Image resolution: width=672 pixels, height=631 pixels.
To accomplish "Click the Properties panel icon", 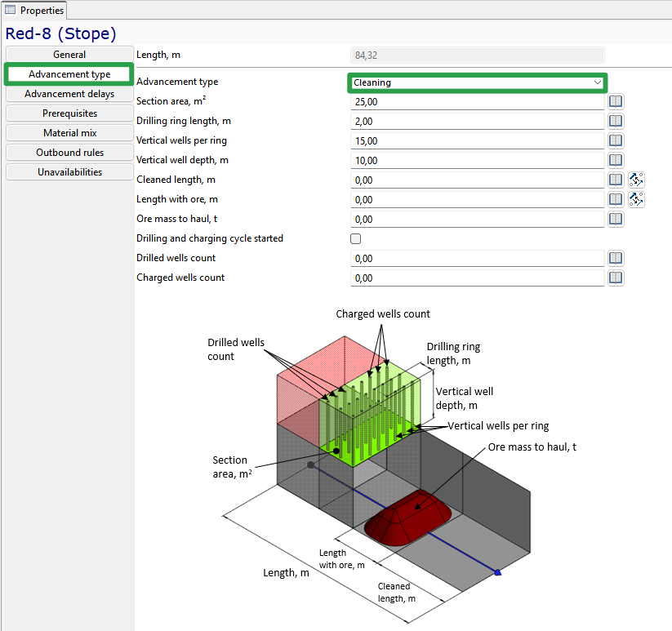I will pos(11,10).
